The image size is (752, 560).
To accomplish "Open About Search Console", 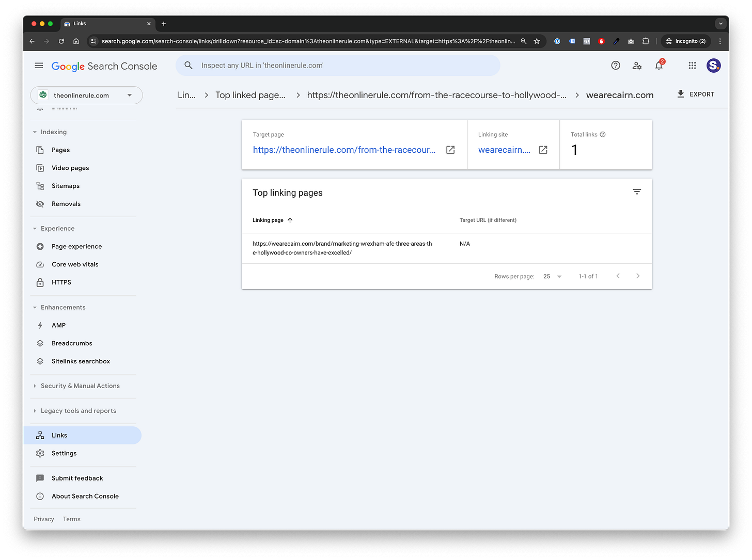I will [85, 497].
